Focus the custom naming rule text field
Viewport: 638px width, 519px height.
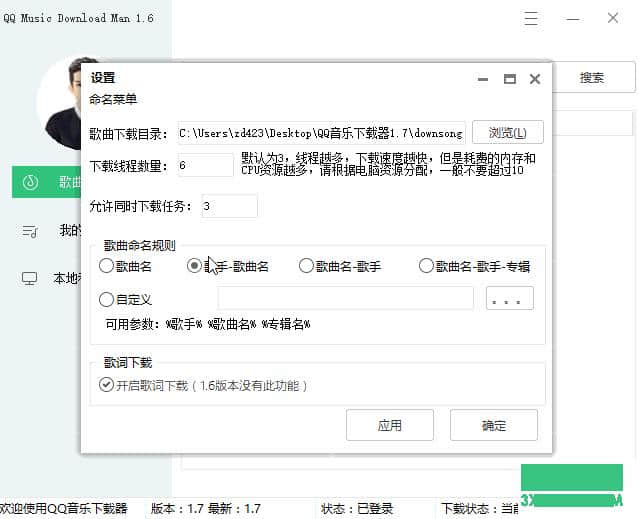pyautogui.click(x=345, y=298)
